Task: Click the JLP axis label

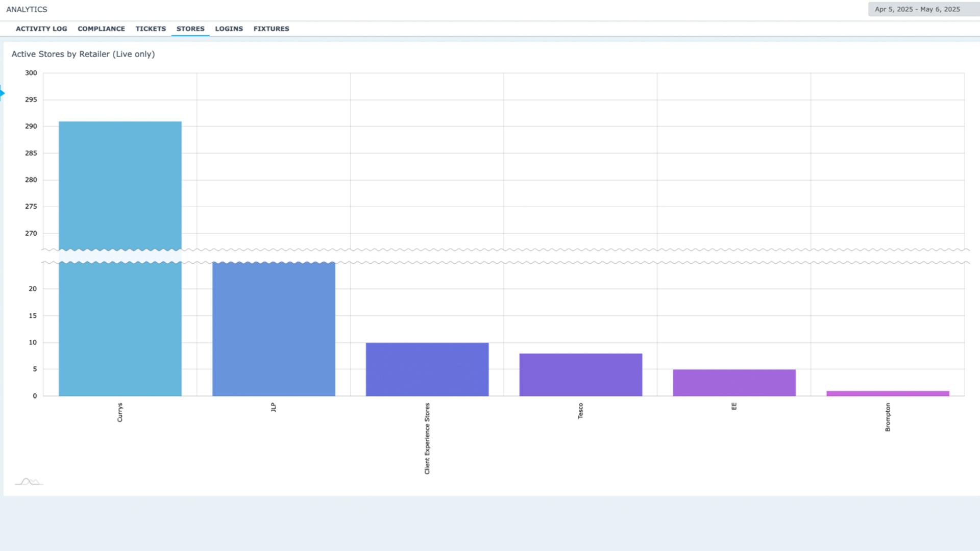Action: (x=274, y=407)
